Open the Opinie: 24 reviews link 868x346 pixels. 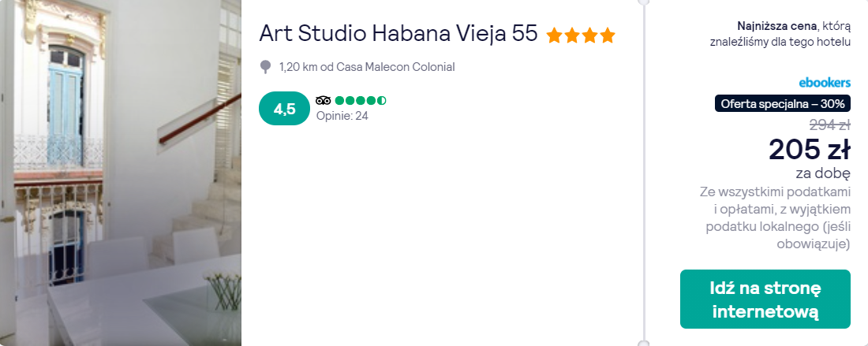[342, 116]
